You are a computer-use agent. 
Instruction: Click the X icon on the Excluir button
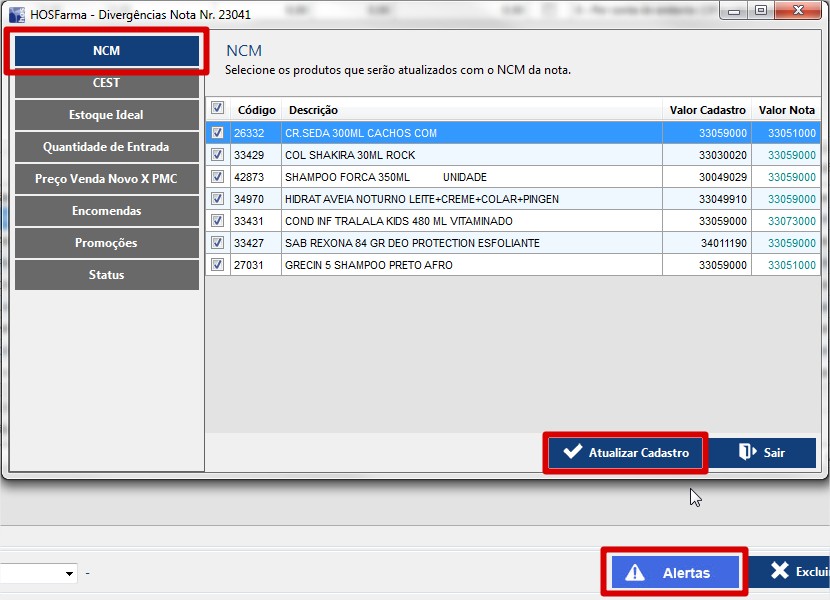(x=780, y=572)
